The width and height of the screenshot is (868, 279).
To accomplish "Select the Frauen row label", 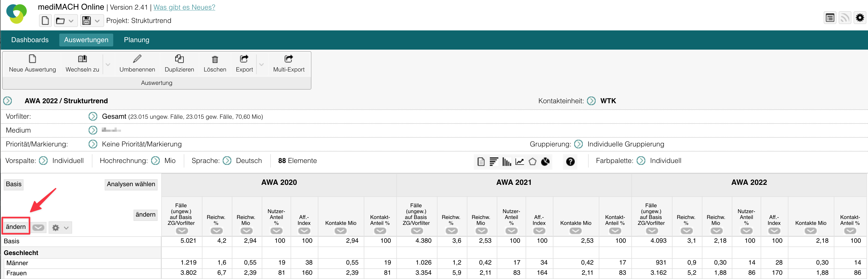I will point(17,273).
